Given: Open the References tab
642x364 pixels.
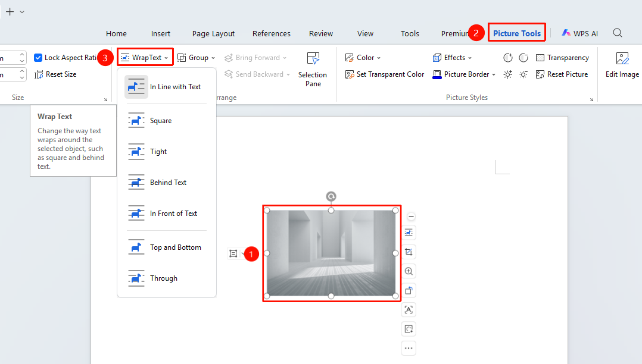Looking at the screenshot, I should click(272, 33).
